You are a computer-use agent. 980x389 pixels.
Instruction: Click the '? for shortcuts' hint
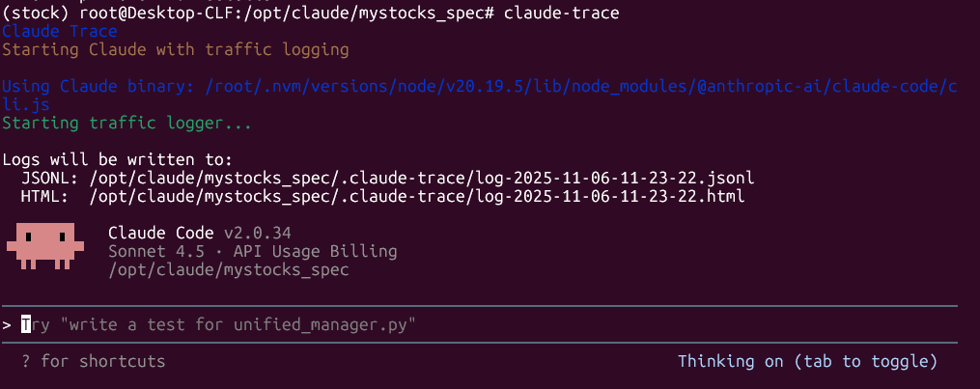click(93, 362)
